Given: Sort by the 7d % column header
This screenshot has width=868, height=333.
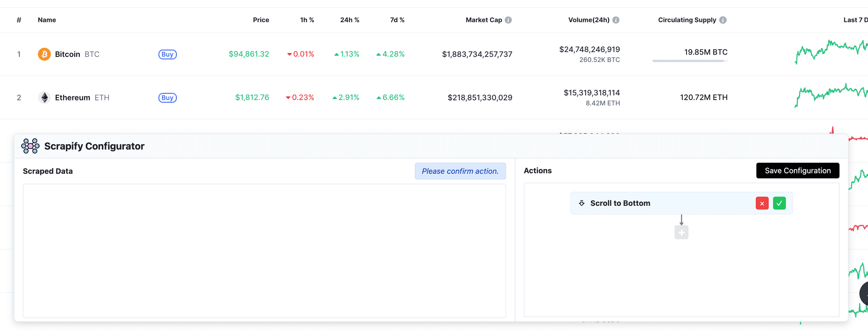Looking at the screenshot, I should 397,20.
